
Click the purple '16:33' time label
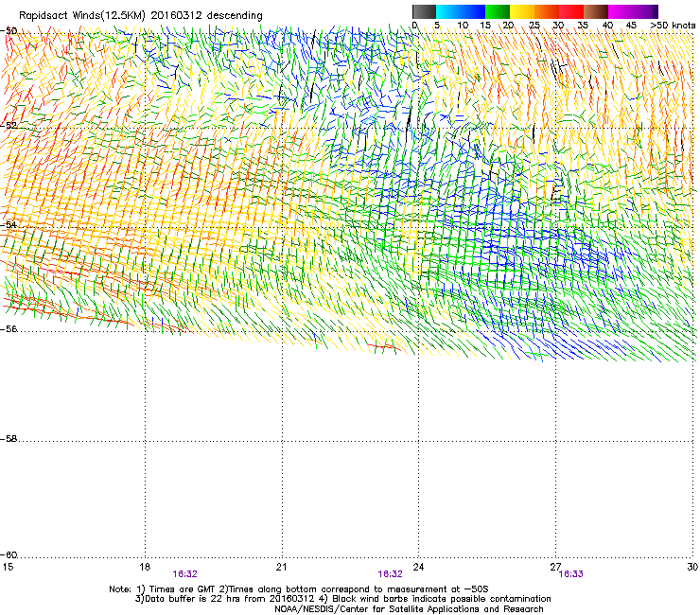tap(571, 574)
